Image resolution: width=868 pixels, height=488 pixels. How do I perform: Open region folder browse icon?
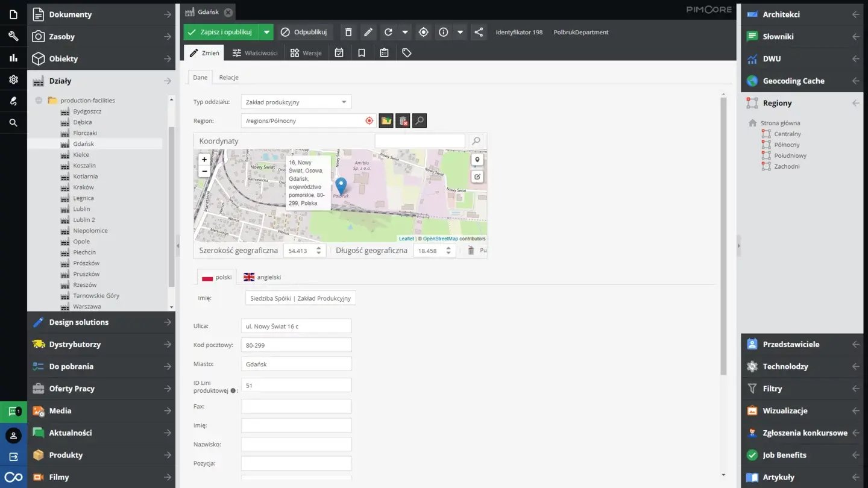[386, 121]
